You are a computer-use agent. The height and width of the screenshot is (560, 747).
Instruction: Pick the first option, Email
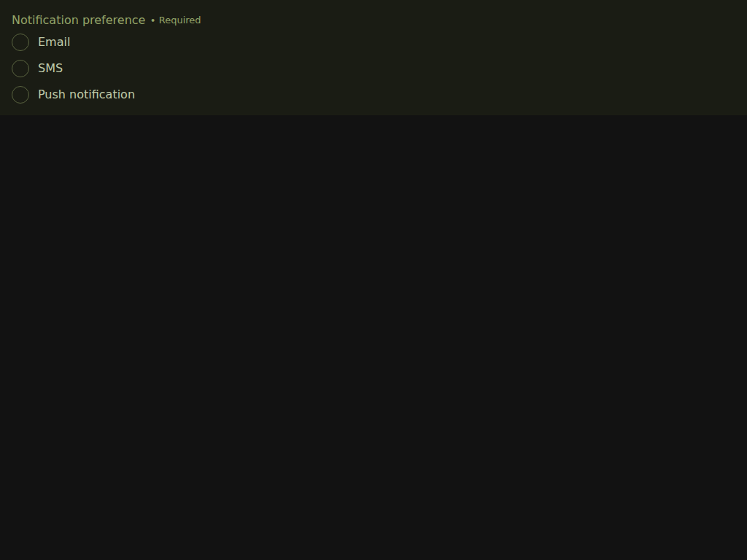click(x=20, y=42)
